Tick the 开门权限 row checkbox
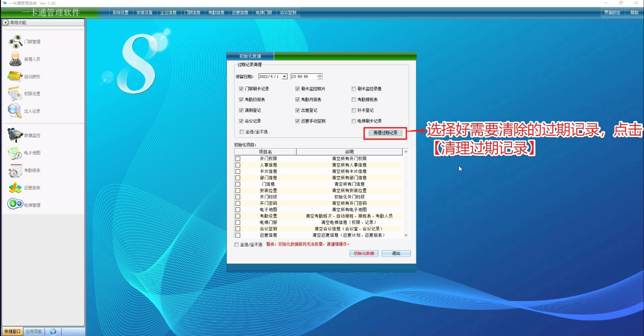 tap(238, 159)
